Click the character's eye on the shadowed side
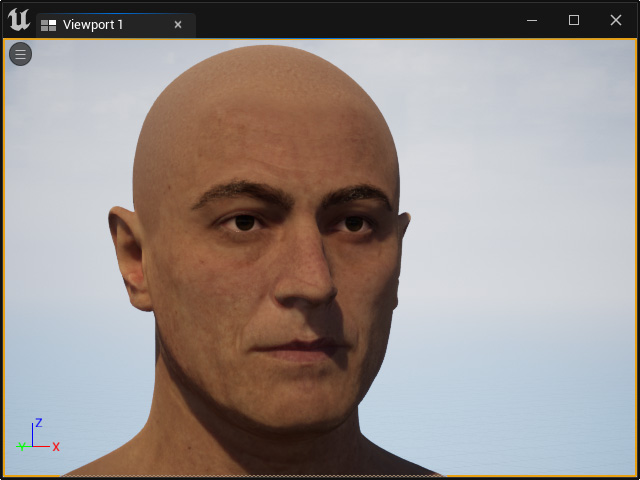640x480 pixels. click(x=353, y=224)
